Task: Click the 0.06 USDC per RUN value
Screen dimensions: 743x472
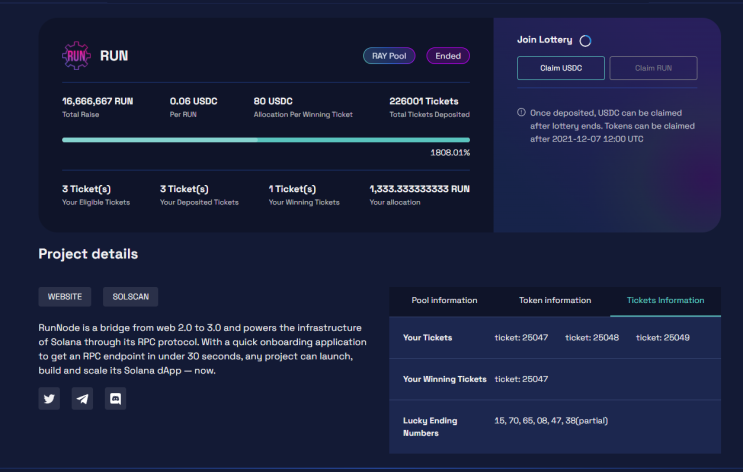Action: pos(193,101)
